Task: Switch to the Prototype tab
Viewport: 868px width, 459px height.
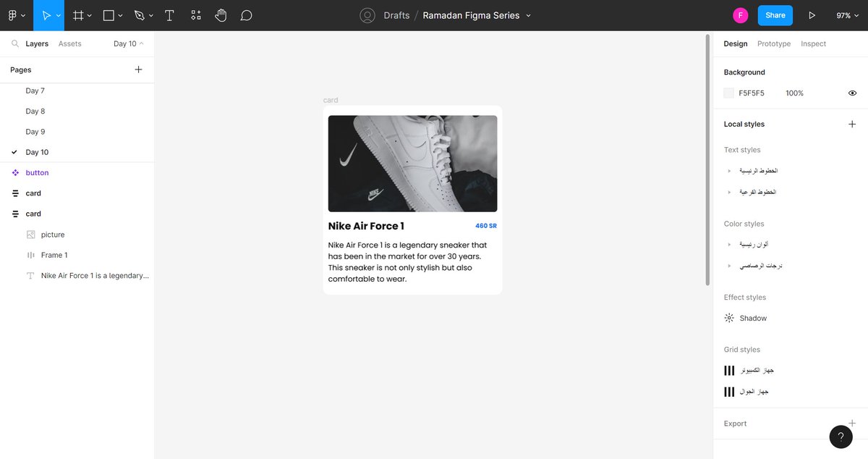Action: point(774,43)
